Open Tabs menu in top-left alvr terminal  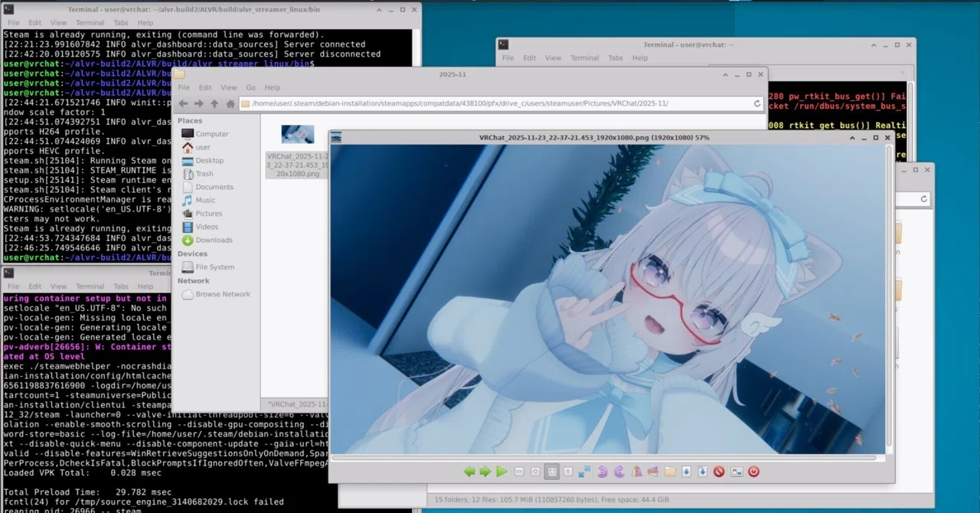click(x=121, y=23)
